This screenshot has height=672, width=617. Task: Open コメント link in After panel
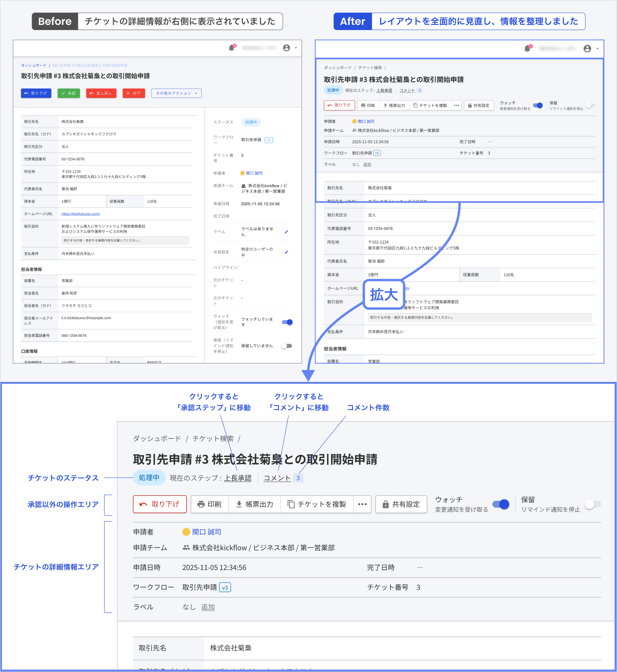coord(407,91)
